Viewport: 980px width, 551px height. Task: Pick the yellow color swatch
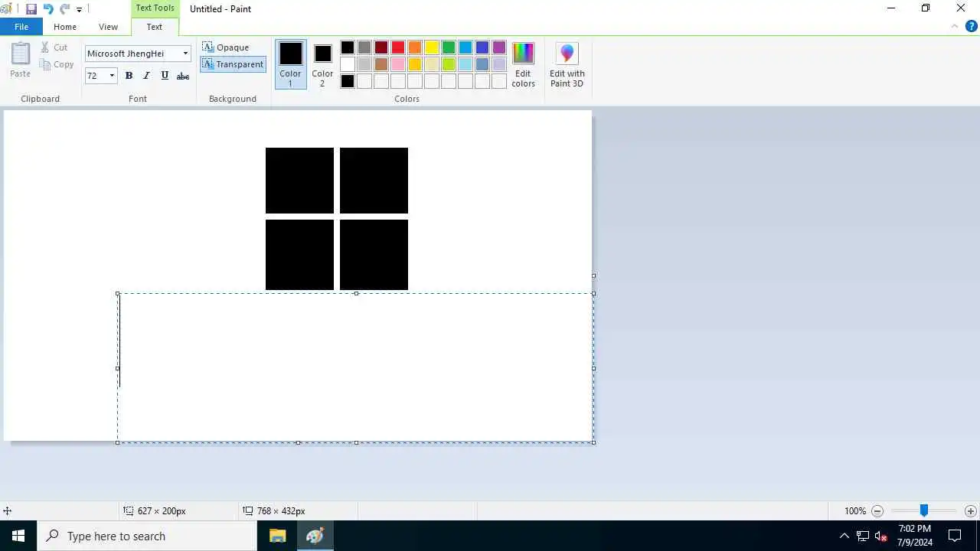(x=432, y=47)
